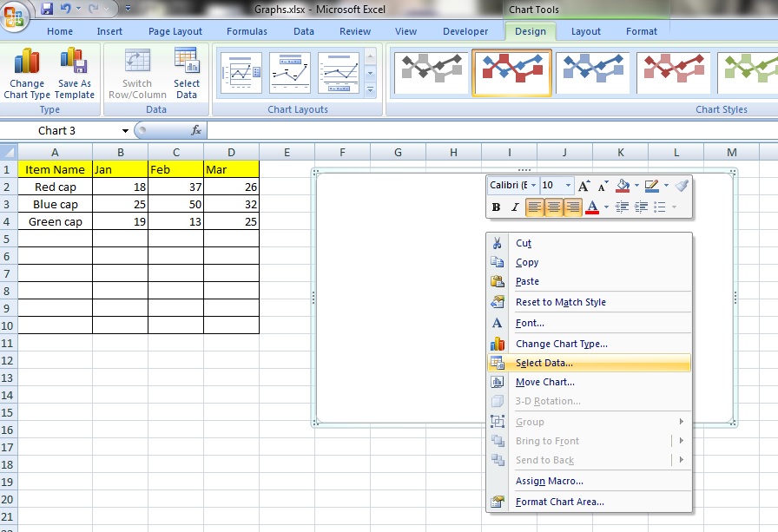Click the Save icon in Quick Access Toolbar
Viewport: 778px width, 532px height.
(x=47, y=9)
